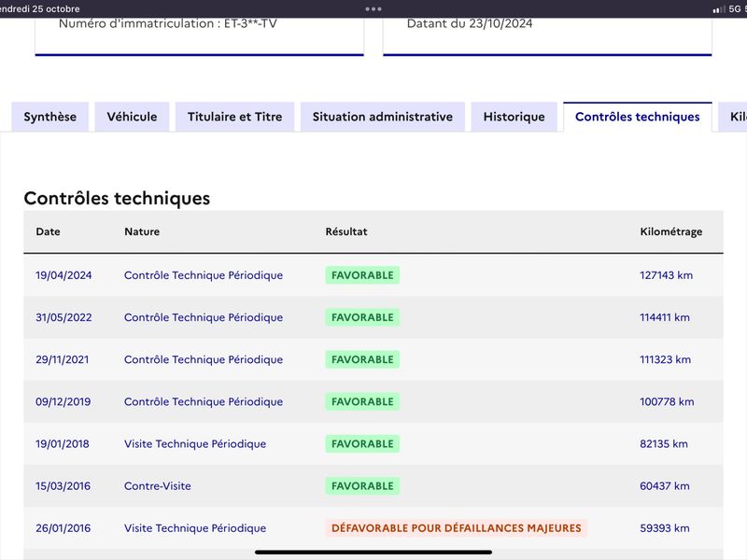Select the Situation administrative tab
Screen dimensions: 747x560
pyautogui.click(x=383, y=117)
